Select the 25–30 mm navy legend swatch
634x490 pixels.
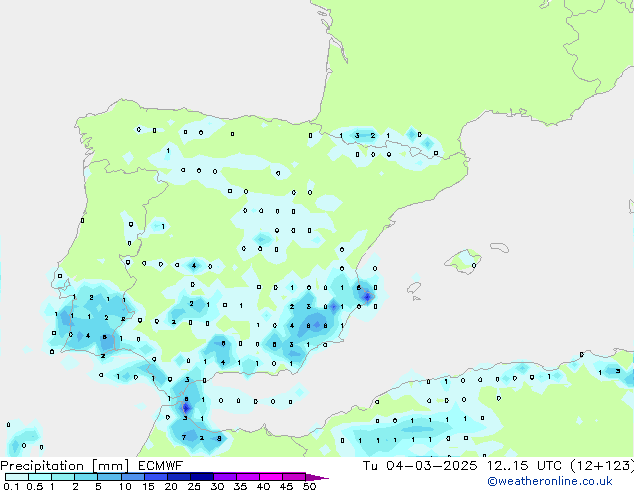click(201, 477)
